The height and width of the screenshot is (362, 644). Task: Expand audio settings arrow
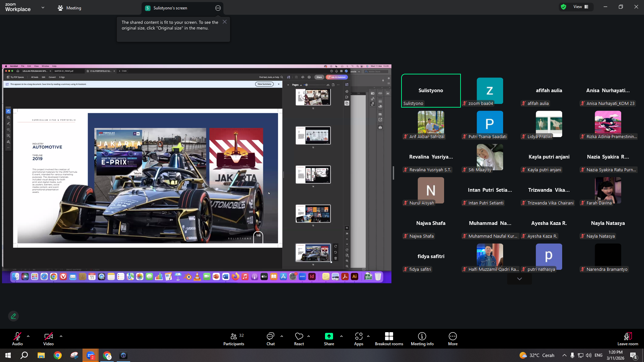coord(28,336)
